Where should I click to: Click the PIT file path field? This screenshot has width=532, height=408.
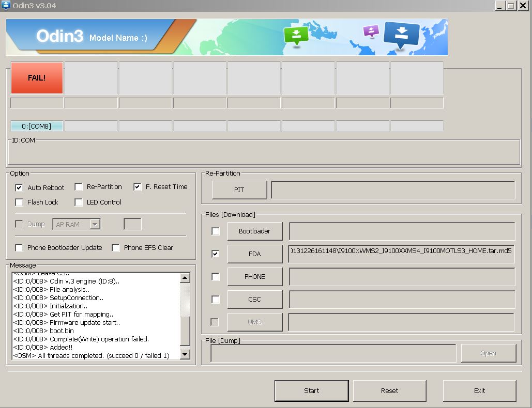click(393, 190)
